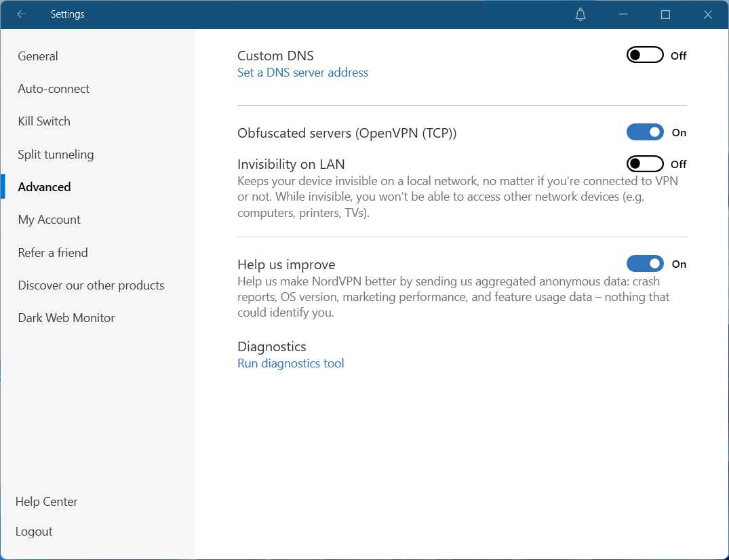Open Dark Web Monitor section
The height and width of the screenshot is (560, 729).
click(x=66, y=318)
